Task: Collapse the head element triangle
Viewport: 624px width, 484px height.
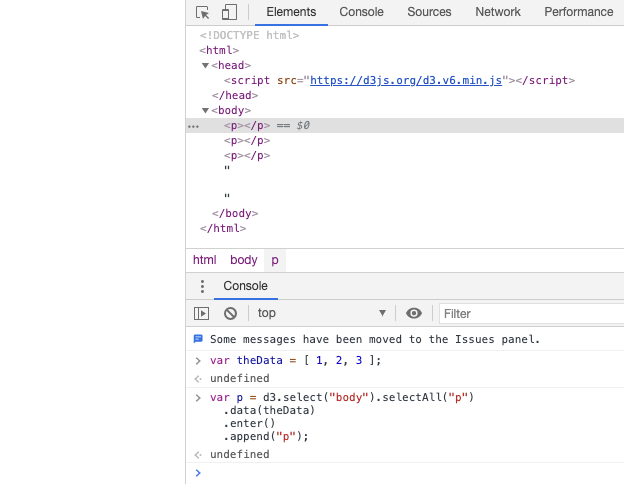Action: pos(205,65)
